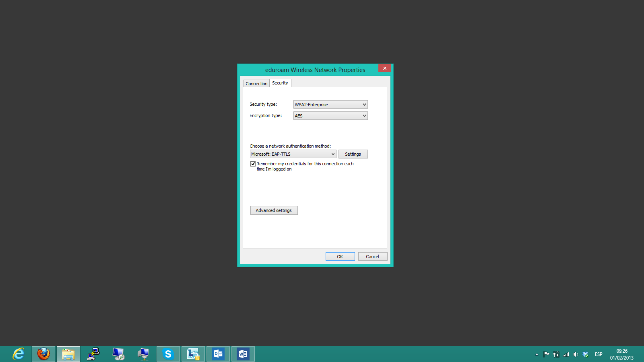Click the Dropbox tray icon
Viewport: 644px width, 362px height.
point(585,354)
